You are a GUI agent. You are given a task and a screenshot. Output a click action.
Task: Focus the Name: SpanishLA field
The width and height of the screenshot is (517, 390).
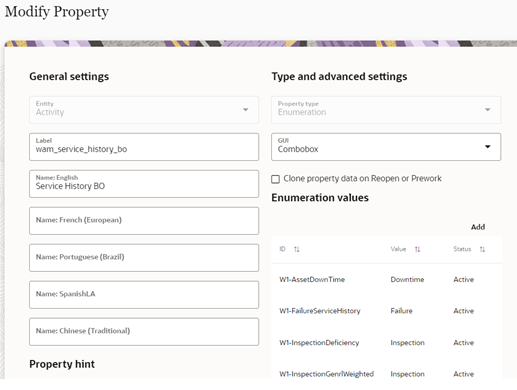[144, 295]
